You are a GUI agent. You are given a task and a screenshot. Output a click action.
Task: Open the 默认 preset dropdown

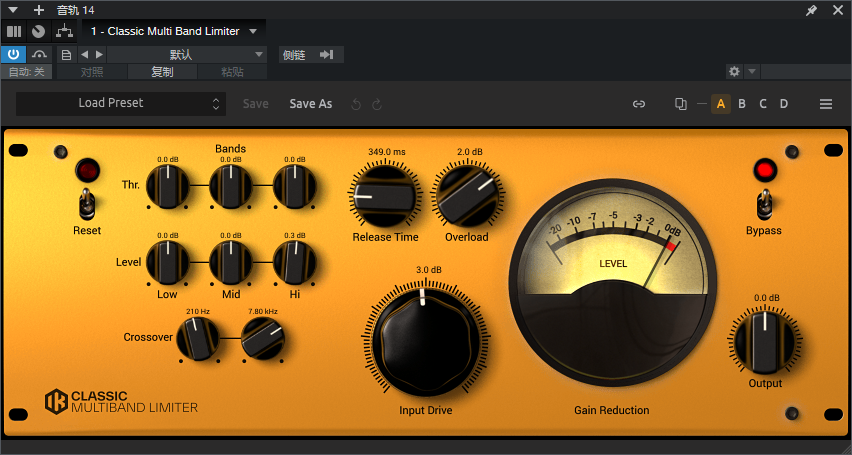click(186, 54)
